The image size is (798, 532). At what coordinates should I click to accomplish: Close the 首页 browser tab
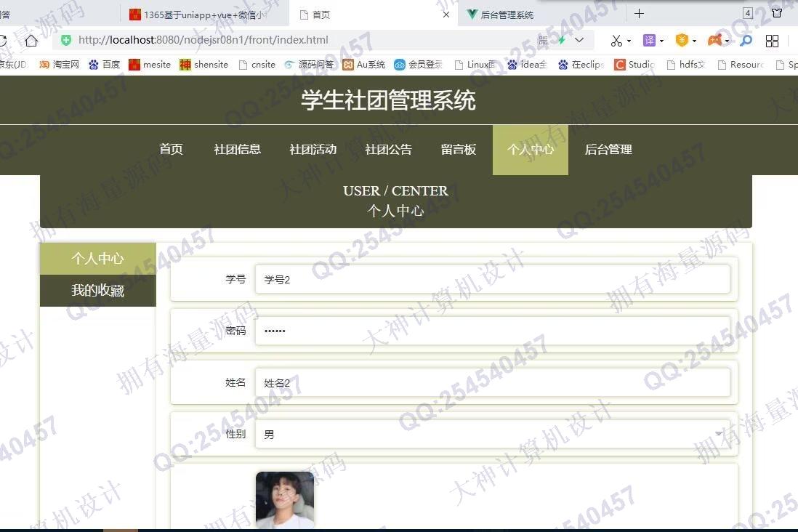coord(446,15)
